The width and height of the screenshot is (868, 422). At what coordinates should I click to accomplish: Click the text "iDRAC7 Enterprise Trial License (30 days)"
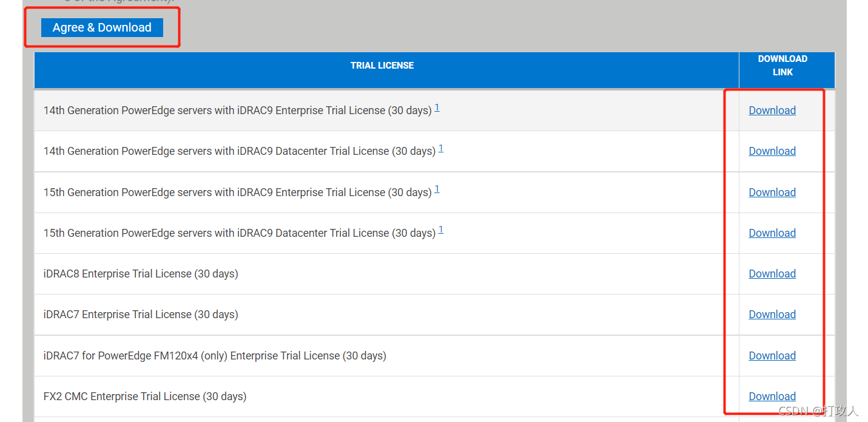coord(141,315)
